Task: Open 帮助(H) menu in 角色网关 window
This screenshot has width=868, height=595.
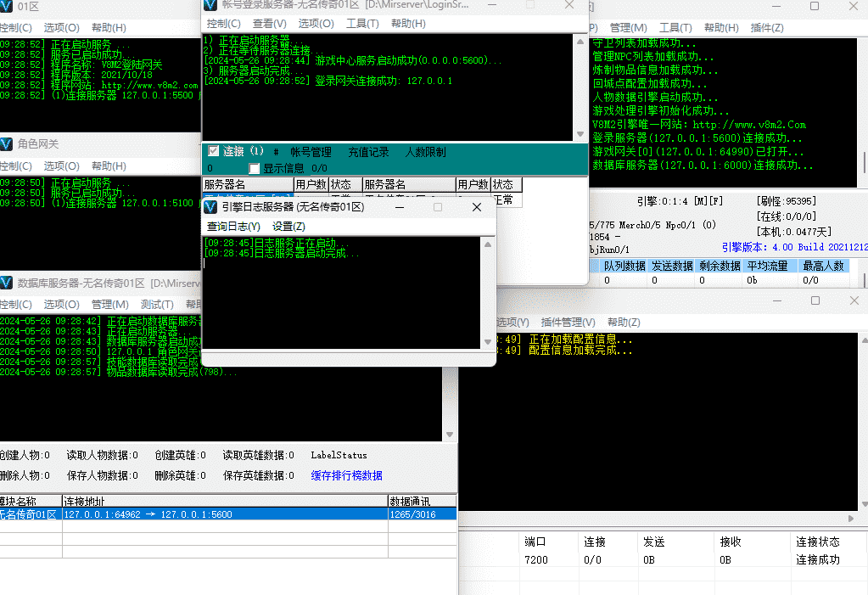Action: click(109, 166)
